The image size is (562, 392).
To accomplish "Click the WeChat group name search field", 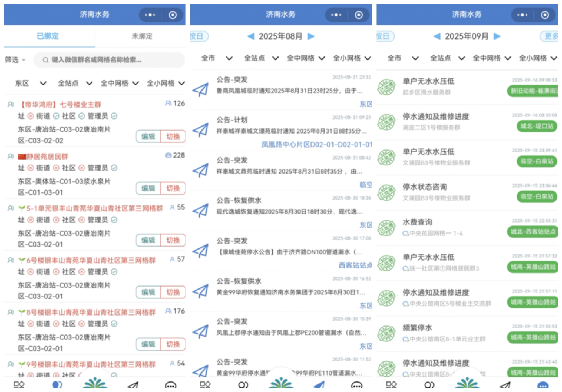I will 109,60.
